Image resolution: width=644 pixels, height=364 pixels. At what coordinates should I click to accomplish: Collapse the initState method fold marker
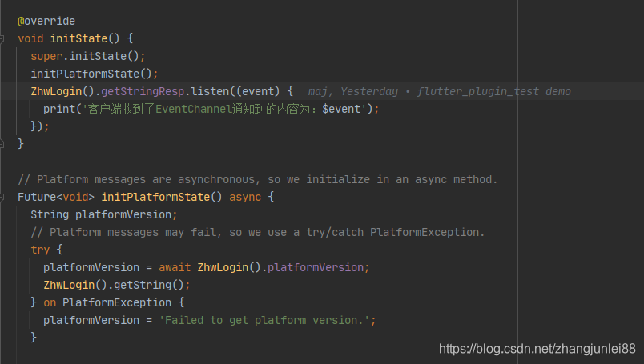click(x=2, y=39)
